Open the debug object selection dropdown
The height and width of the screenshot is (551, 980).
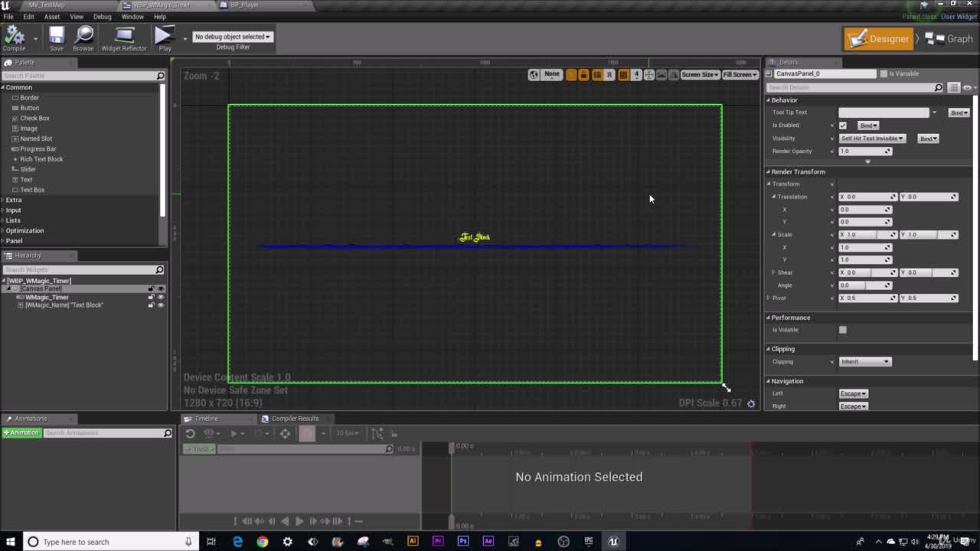point(233,37)
